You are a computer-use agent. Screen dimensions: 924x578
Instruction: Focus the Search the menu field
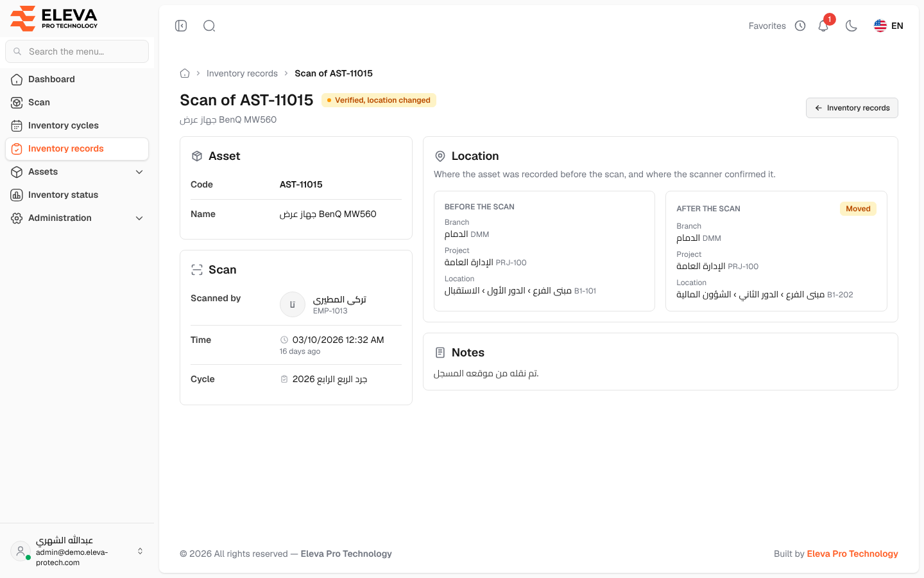(77, 51)
